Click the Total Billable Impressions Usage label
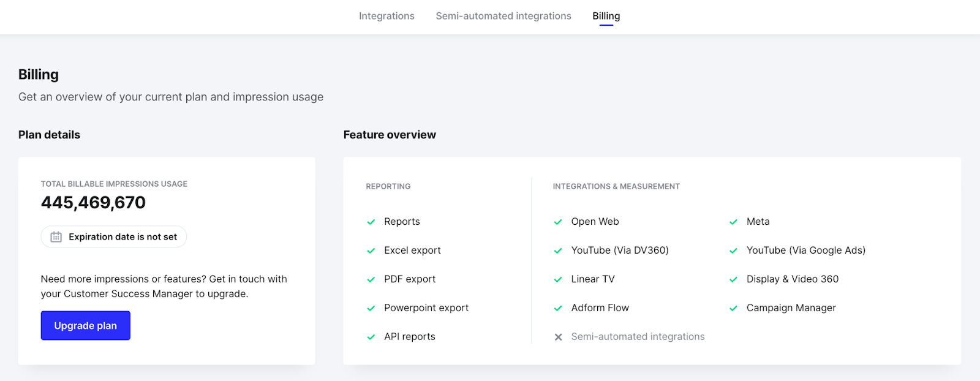The image size is (980, 381). pyautogui.click(x=114, y=184)
